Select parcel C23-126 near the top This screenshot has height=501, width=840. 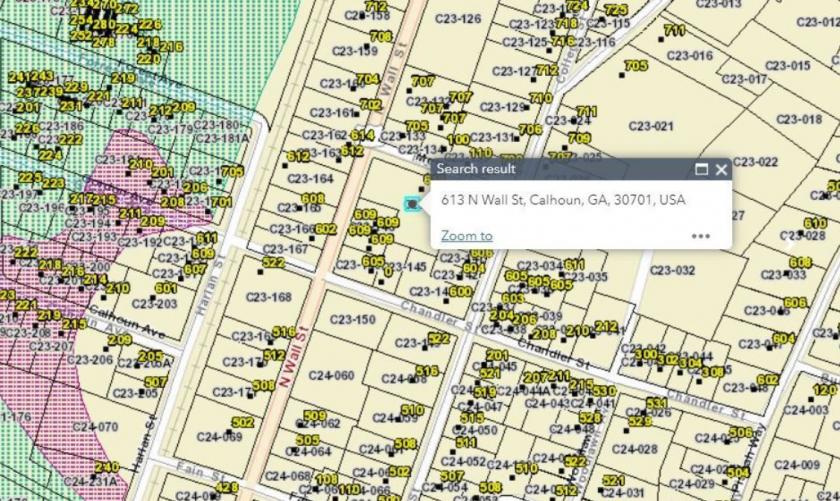[x=457, y=19]
